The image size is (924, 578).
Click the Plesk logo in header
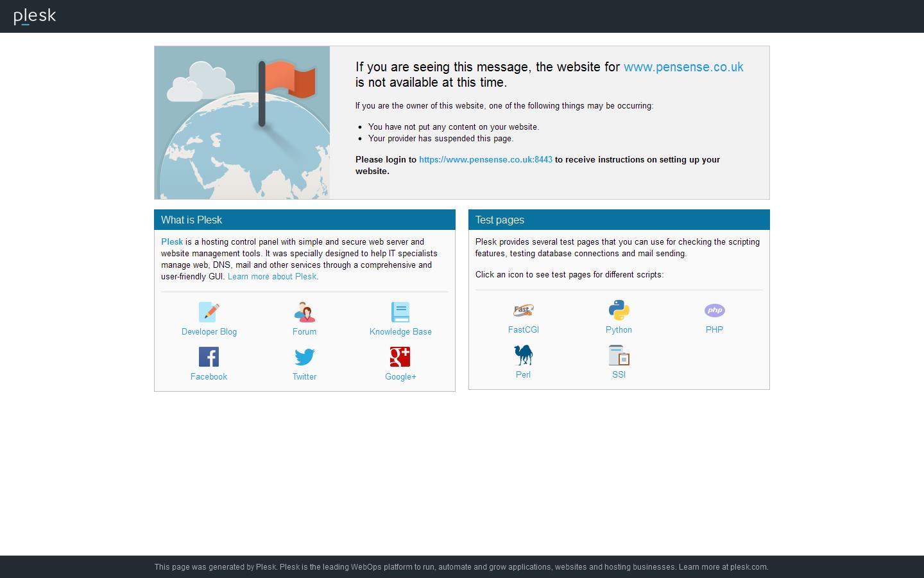click(x=35, y=16)
